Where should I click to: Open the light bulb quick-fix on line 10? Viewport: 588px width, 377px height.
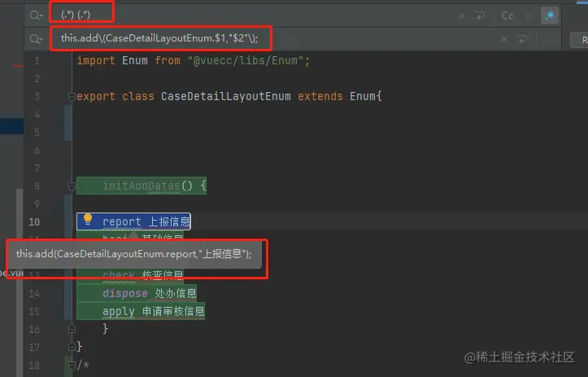(x=88, y=219)
